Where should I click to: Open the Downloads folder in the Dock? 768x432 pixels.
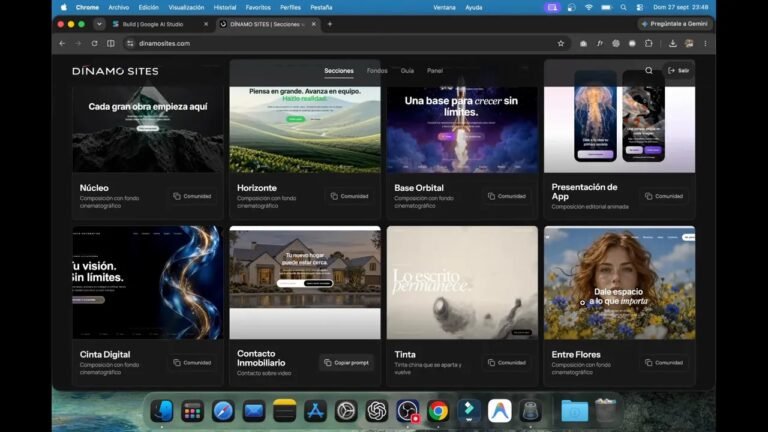575,411
